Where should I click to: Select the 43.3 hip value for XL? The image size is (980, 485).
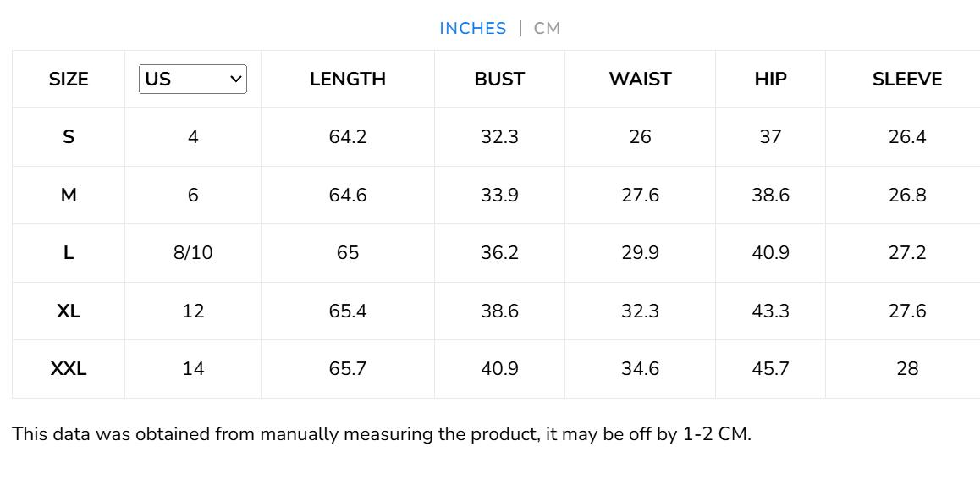(x=770, y=311)
